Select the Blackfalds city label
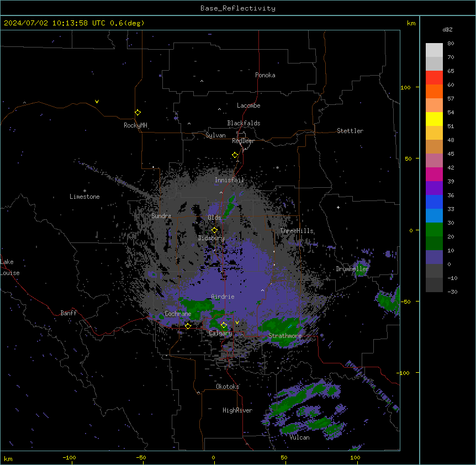 point(244,123)
